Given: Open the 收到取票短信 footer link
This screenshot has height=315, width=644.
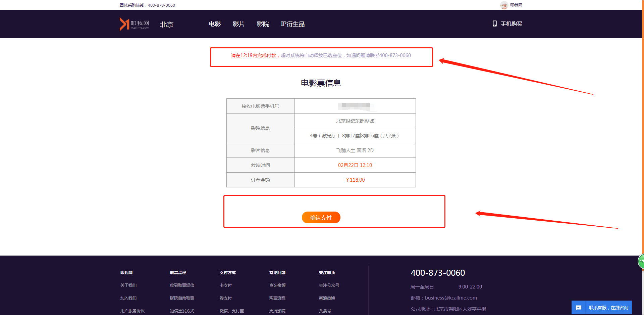Looking at the screenshot, I should point(182,285).
